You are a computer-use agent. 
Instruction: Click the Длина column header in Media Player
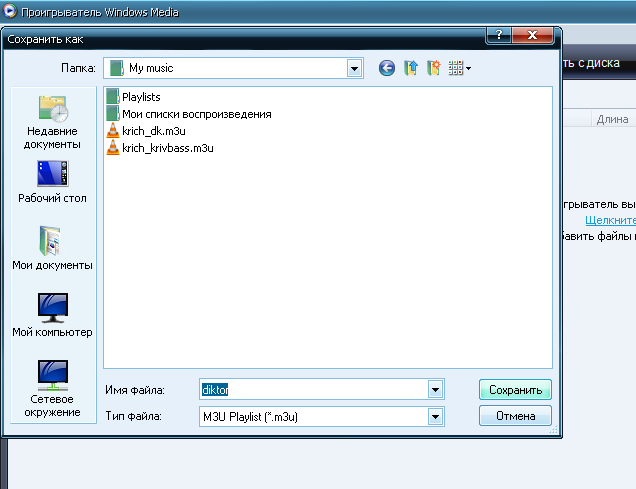612,119
